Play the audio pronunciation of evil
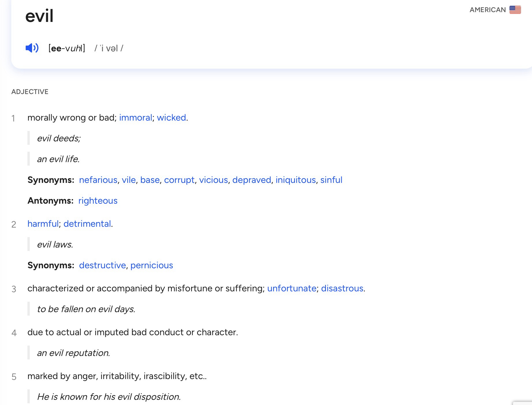The width and height of the screenshot is (532, 405). click(32, 48)
